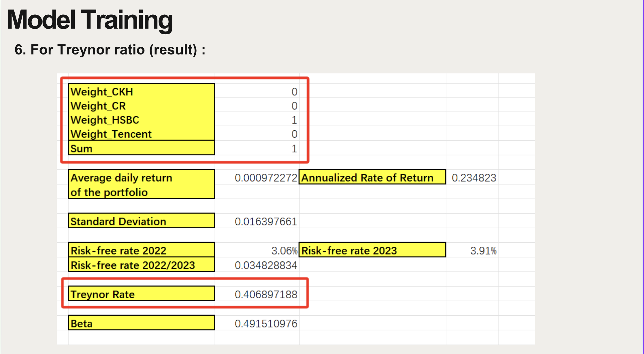This screenshot has width=644, height=354.
Task: Click the Treynor Rate label cell
Action: [141, 294]
